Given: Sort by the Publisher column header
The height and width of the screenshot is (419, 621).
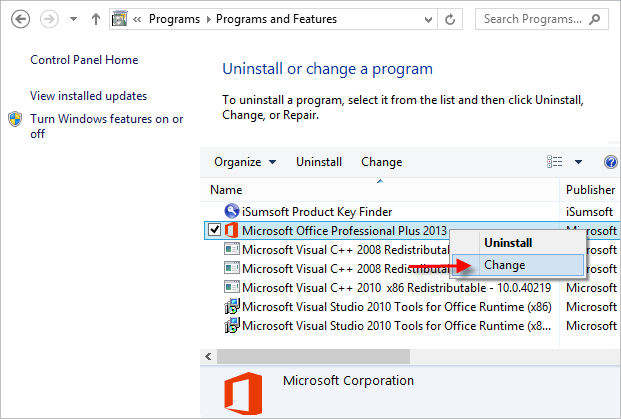Looking at the screenshot, I should 591,190.
